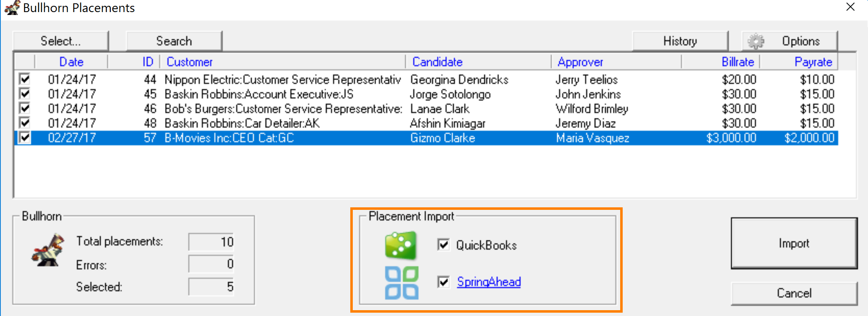The height and width of the screenshot is (316, 868).
Task: Click the $10.00 payrate value
Action: tap(817, 79)
